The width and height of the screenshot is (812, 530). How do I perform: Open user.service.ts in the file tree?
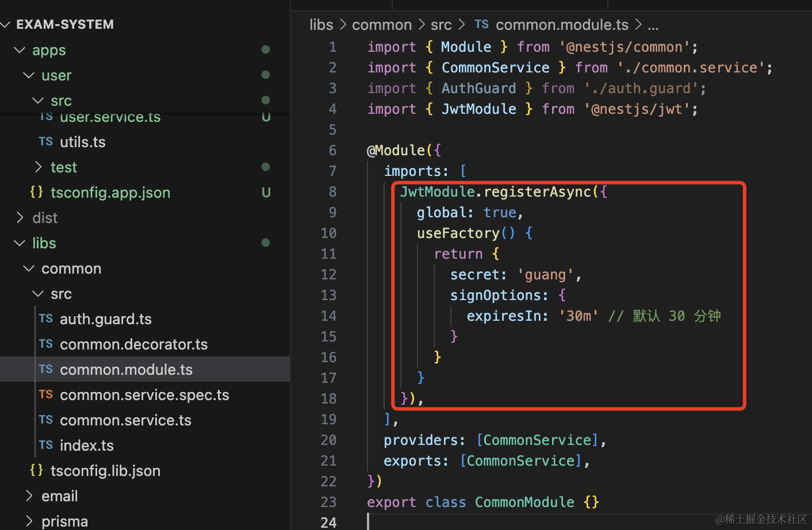[x=110, y=118]
